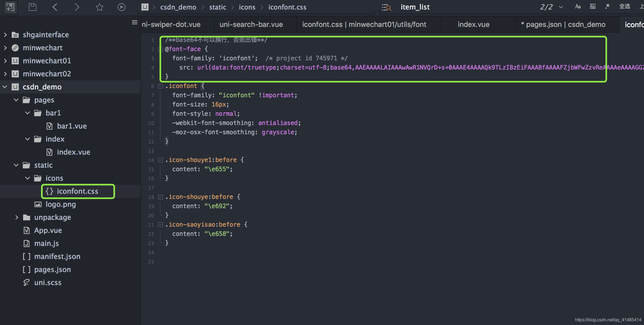644x325 pixels.
Task: Expand the minwechart project
Action: click(x=5, y=48)
